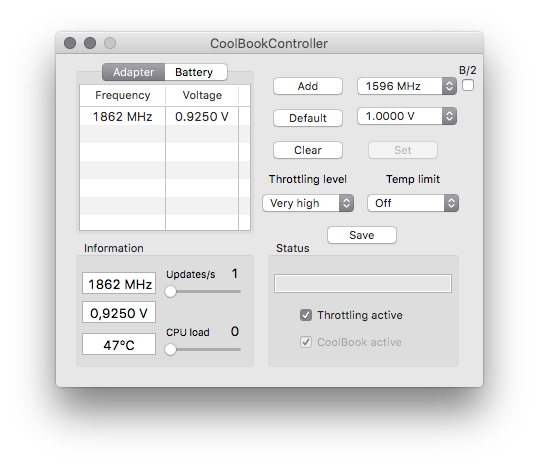Click the Clear button
Image resolution: width=539 pixels, height=467 pixels.
pos(308,150)
